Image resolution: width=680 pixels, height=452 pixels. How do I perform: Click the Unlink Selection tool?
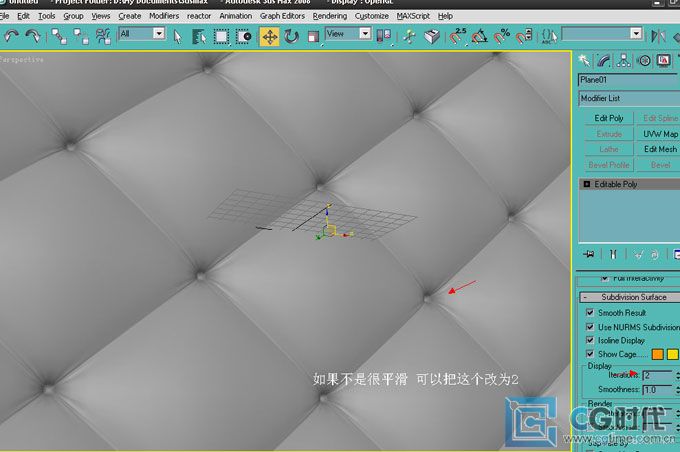[81, 36]
